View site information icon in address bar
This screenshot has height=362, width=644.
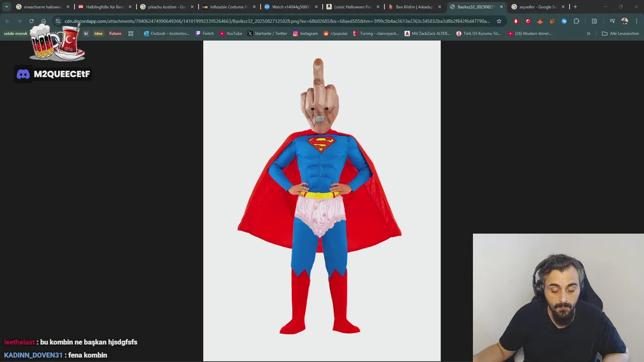[58, 21]
